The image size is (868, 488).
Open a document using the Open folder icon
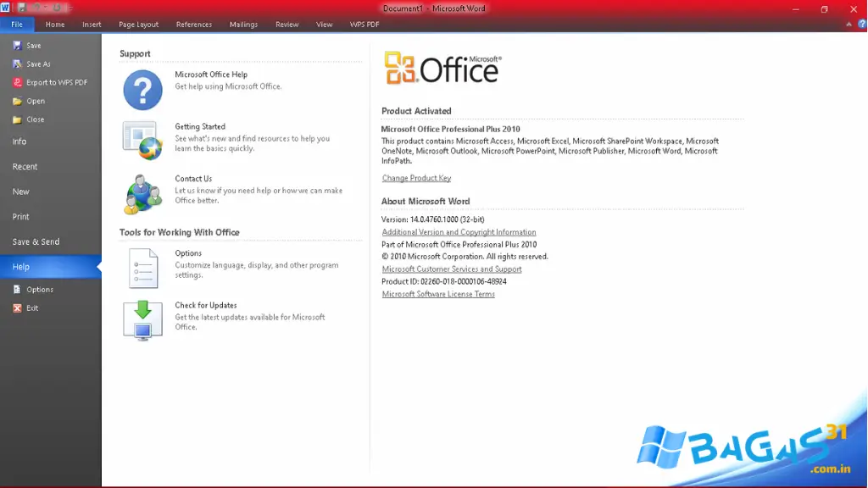19,101
